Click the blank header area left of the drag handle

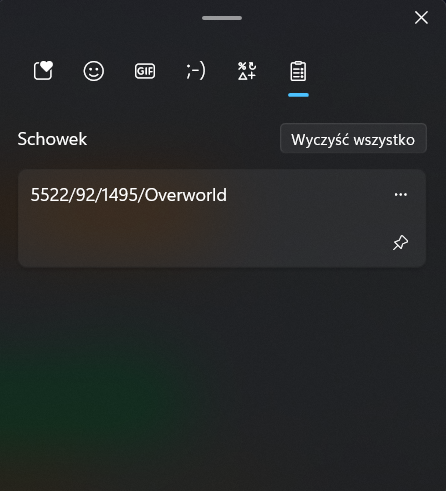(100, 18)
